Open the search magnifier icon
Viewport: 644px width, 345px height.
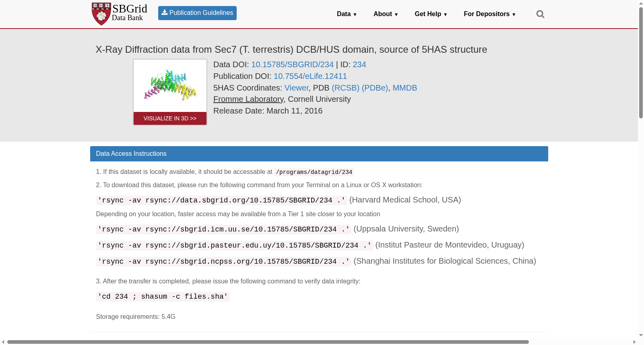540,14
